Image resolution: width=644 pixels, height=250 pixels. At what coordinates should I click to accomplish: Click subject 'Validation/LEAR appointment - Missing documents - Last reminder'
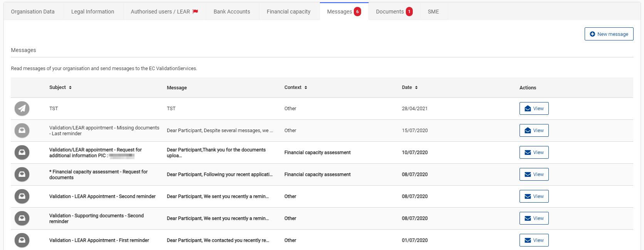tap(104, 131)
